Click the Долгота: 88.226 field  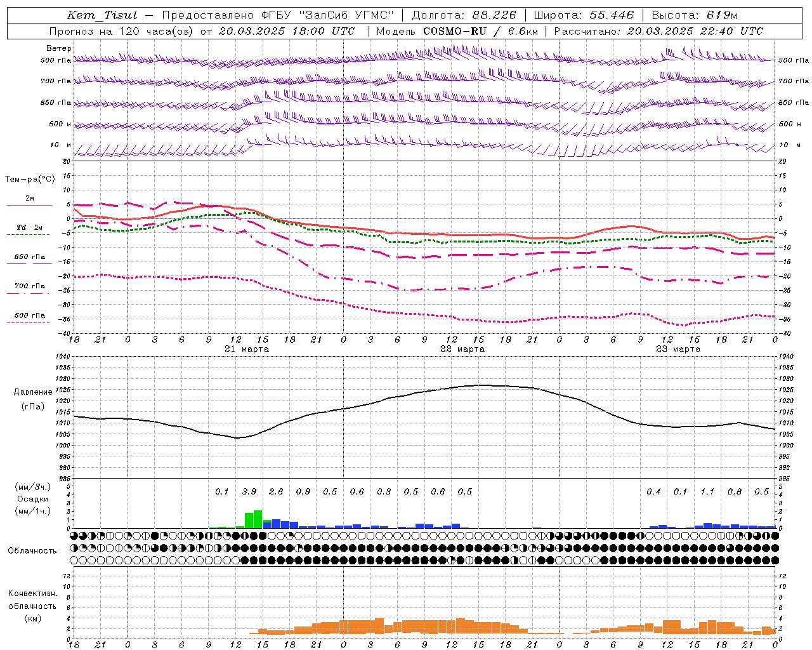point(464,15)
